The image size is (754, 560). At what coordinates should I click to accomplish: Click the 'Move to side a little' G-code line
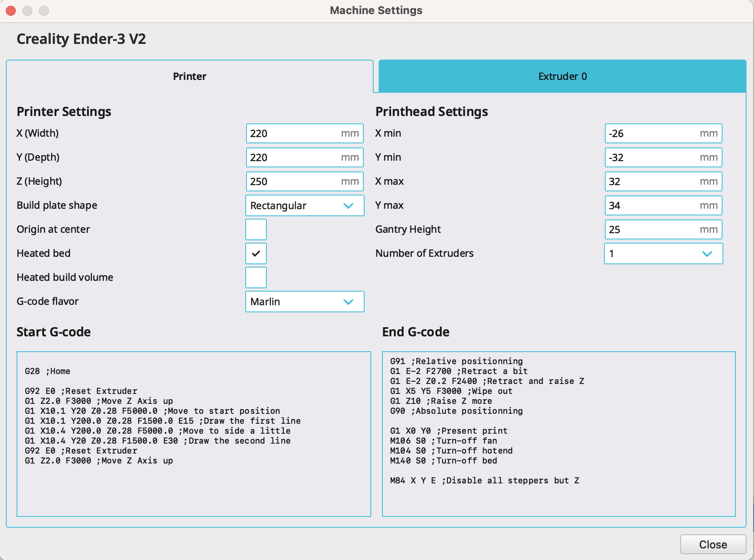[x=157, y=431]
